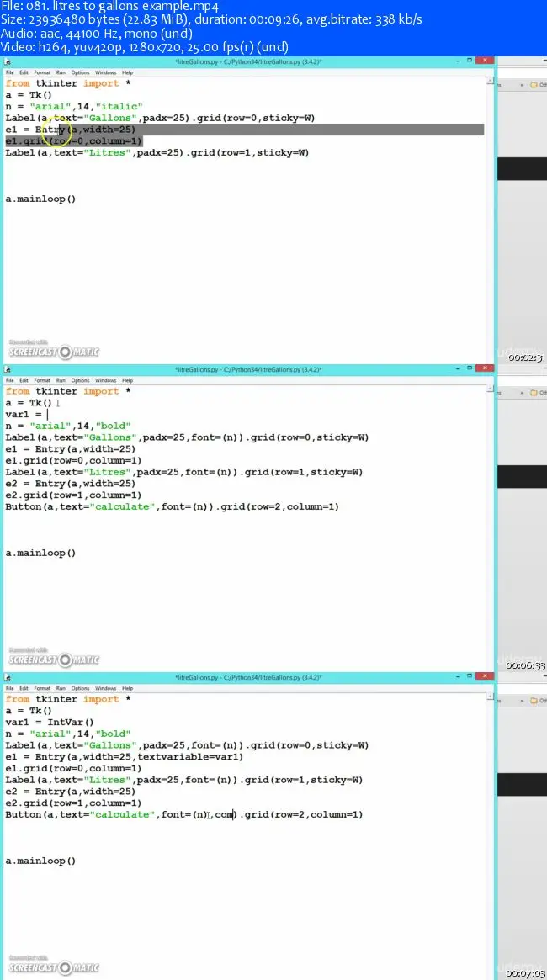The image size is (547, 980).
Task: Click the IDLE window icon in the 00:06:33 frame
Action: pyautogui.click(x=8, y=369)
